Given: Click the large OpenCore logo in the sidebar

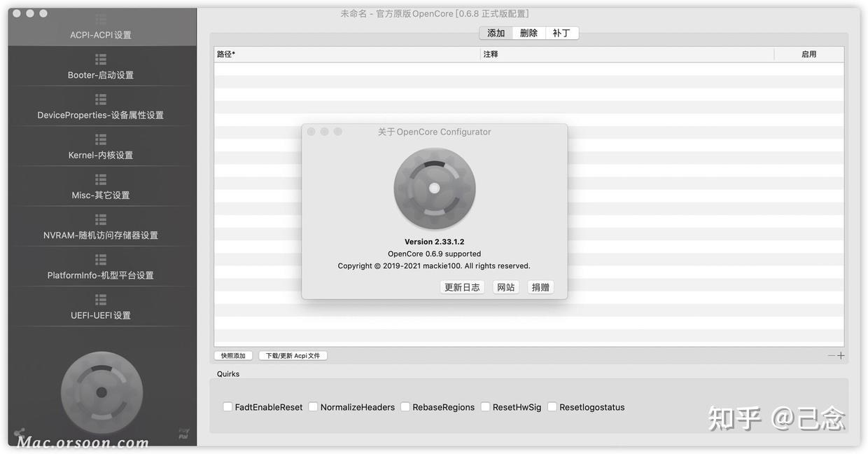Looking at the screenshot, I should click(101, 392).
